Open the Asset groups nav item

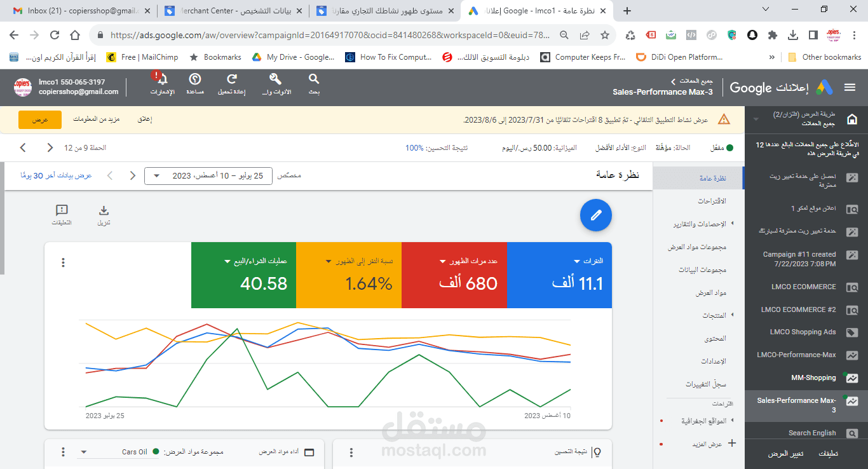click(x=696, y=247)
